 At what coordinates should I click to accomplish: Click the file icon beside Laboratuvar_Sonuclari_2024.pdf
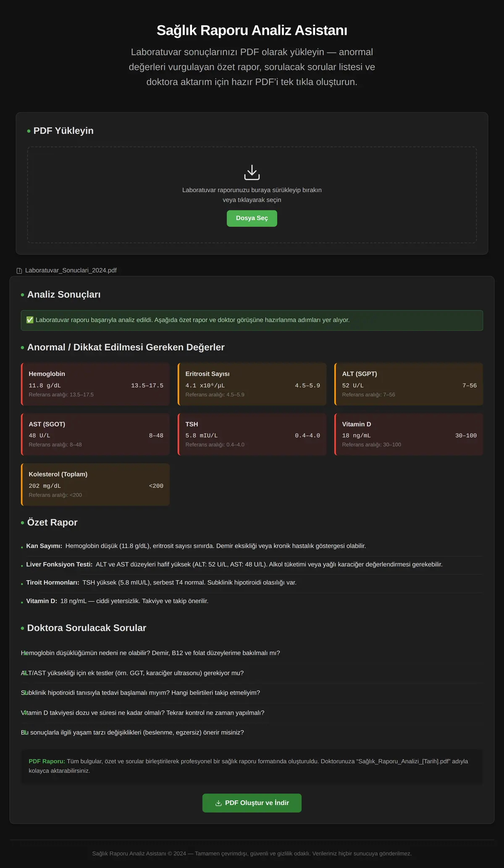19,270
